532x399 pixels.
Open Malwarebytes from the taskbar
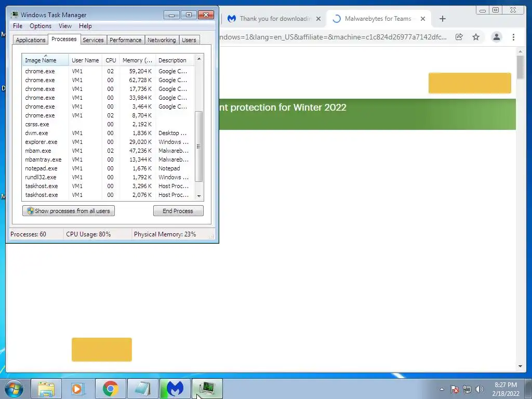coord(175,389)
